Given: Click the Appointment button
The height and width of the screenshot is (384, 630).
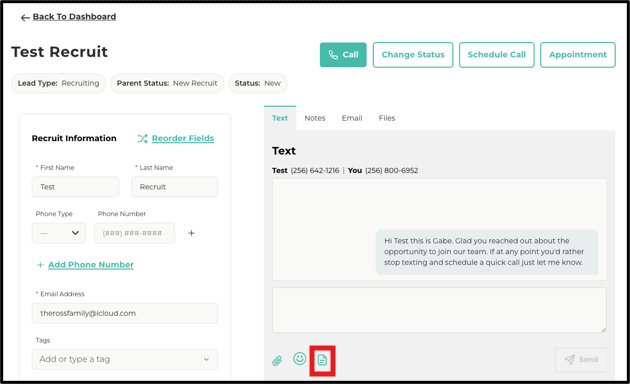Looking at the screenshot, I should coord(578,55).
